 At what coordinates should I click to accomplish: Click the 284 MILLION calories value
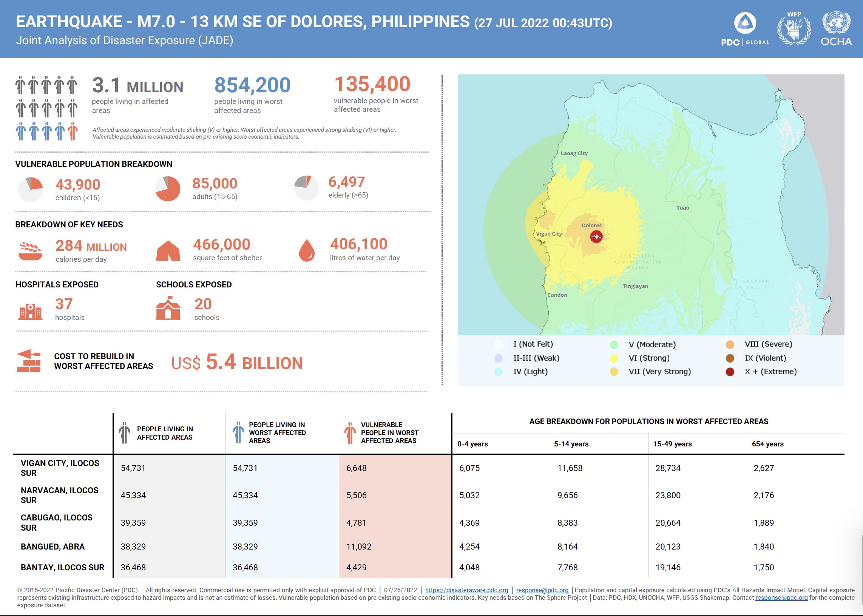tap(91, 246)
